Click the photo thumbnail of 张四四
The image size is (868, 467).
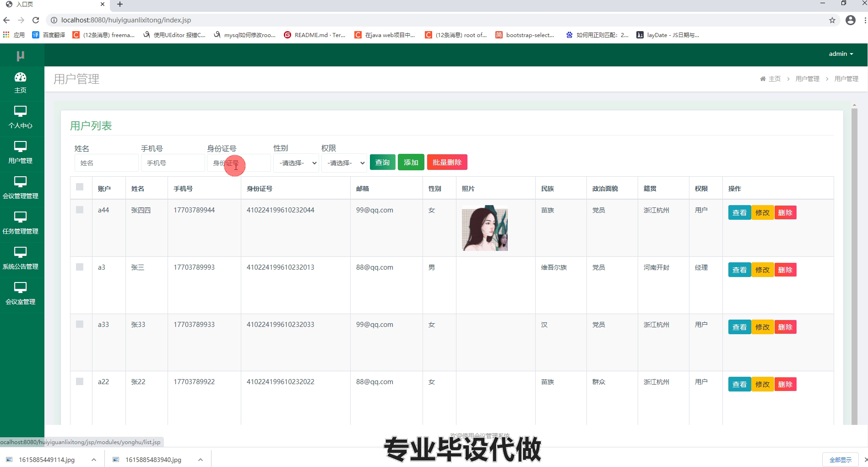(x=485, y=228)
